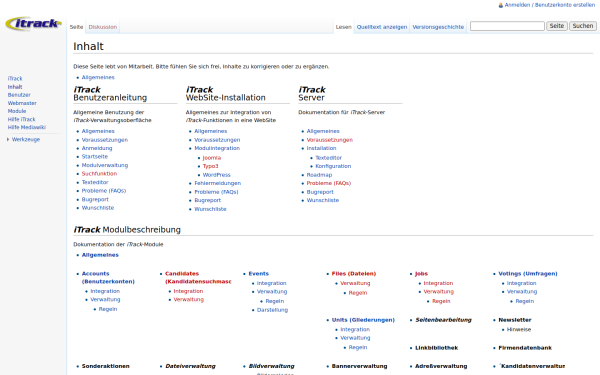Open Votings (Umfragen) module link

point(528,274)
